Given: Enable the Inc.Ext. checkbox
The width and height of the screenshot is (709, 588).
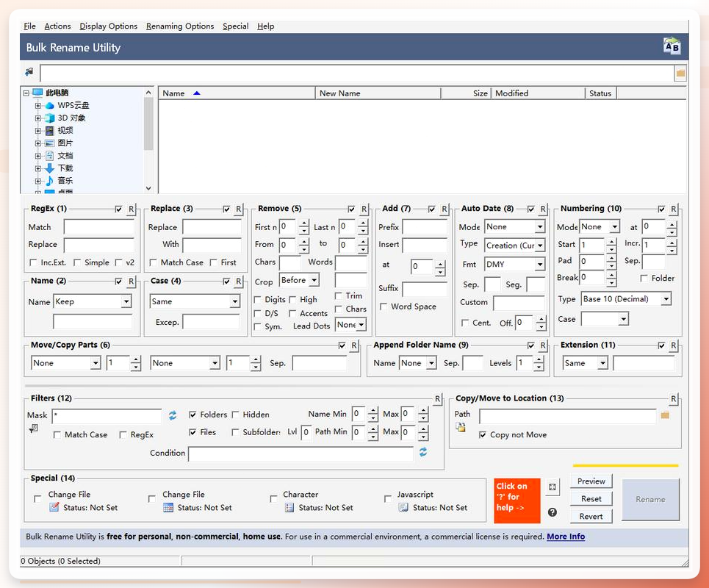Looking at the screenshot, I should 33,263.
